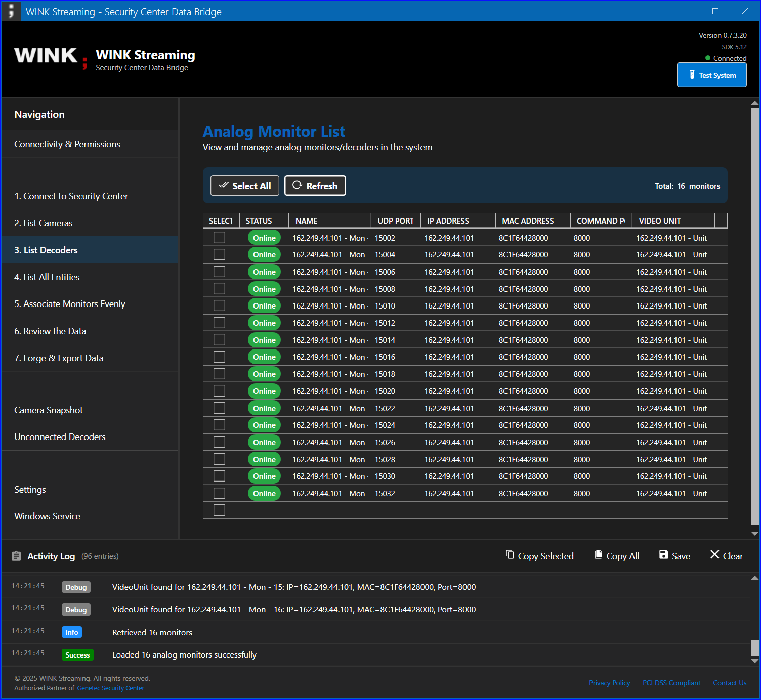Click the scroll-down arrow of main panel

coord(755,533)
